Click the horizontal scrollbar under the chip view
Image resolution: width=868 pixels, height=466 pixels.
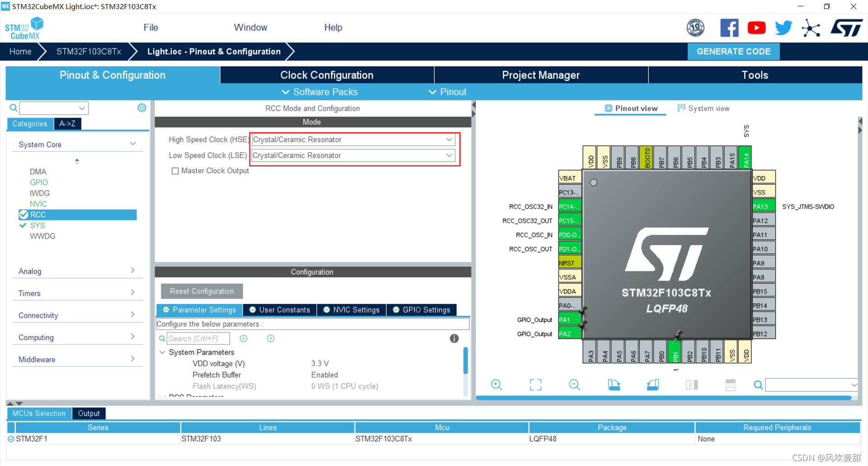coord(664,398)
